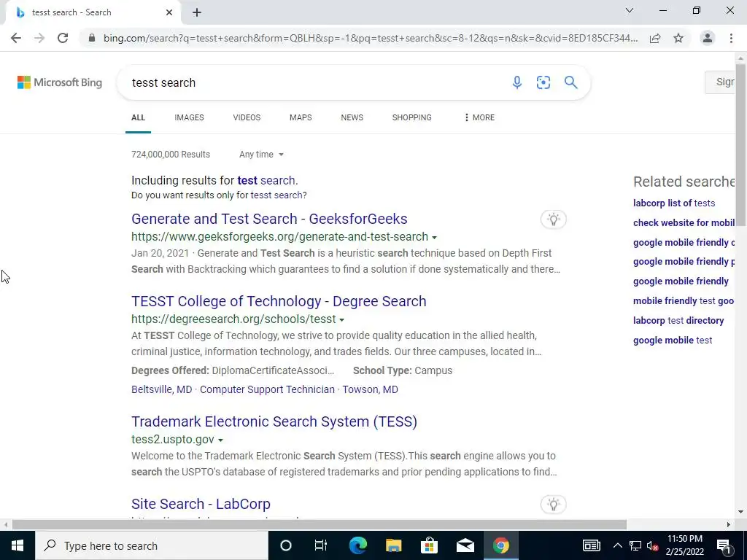Click the lightbulb icon beside GeeksforGeeks result
This screenshot has height=560, width=747.
click(553, 219)
